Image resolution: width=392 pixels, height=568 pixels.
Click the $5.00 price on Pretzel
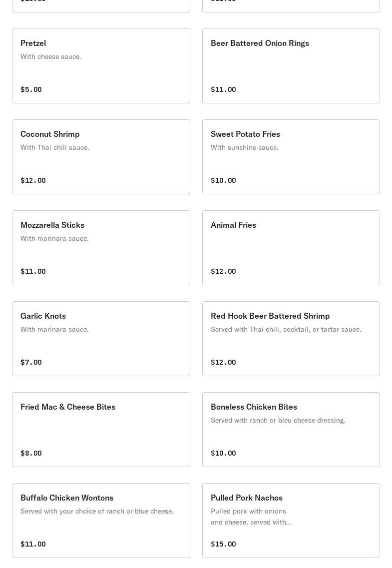(31, 89)
